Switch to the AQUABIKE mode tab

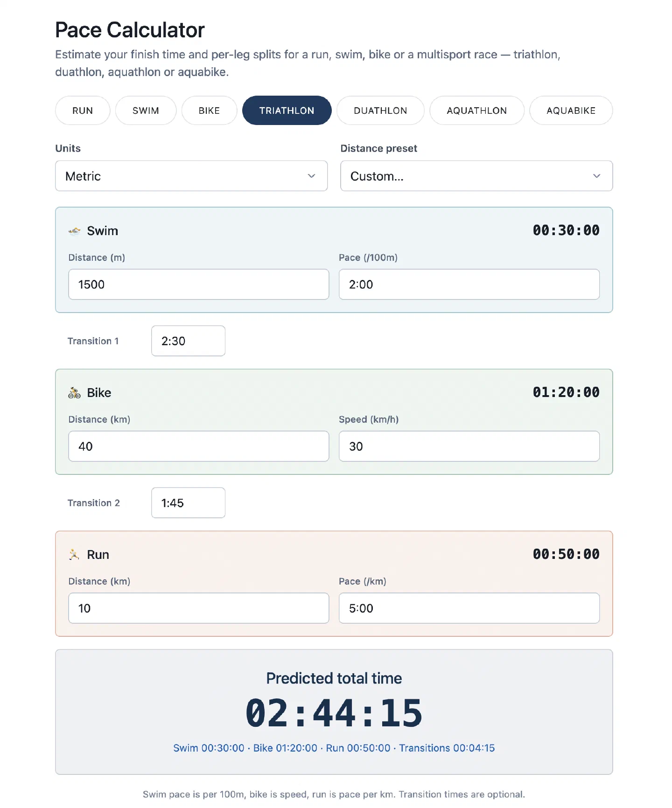tap(571, 111)
